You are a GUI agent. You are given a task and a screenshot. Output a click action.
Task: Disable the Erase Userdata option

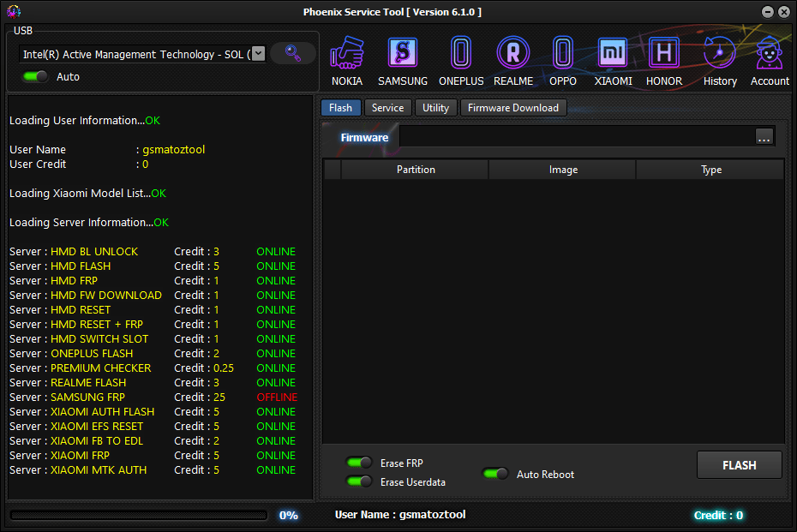(x=358, y=481)
